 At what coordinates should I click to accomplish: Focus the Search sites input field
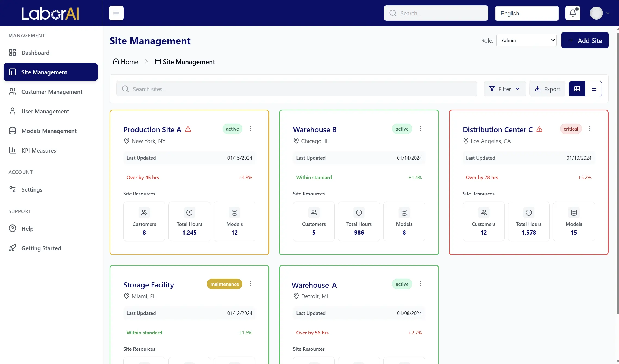(x=296, y=89)
